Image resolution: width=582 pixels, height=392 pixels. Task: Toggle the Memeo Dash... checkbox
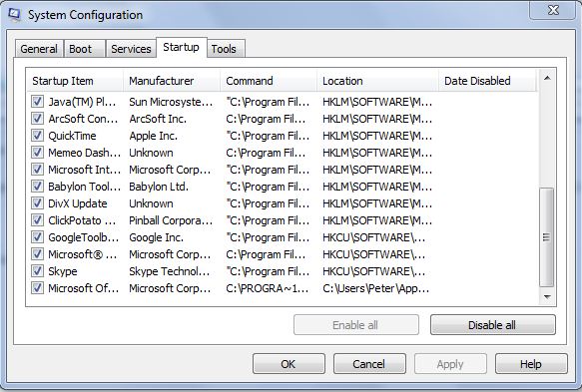[37, 152]
